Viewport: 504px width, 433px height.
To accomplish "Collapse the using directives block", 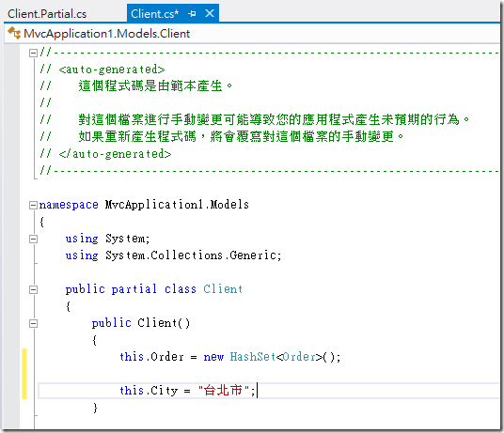I will click(33, 240).
